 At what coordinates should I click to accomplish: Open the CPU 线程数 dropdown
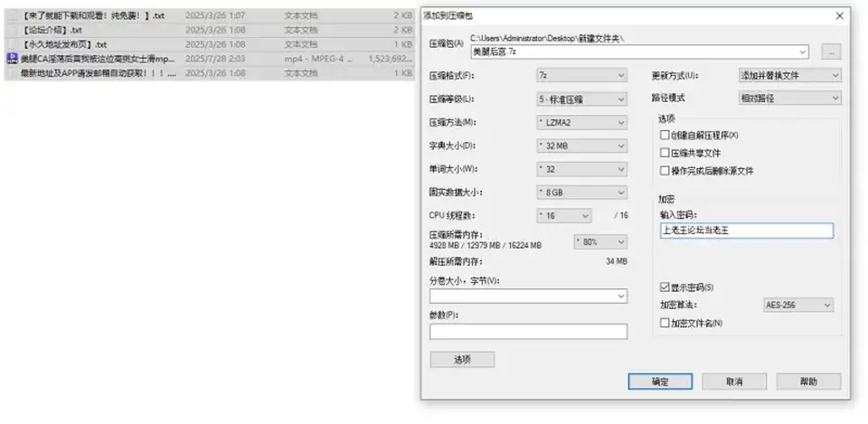(564, 216)
